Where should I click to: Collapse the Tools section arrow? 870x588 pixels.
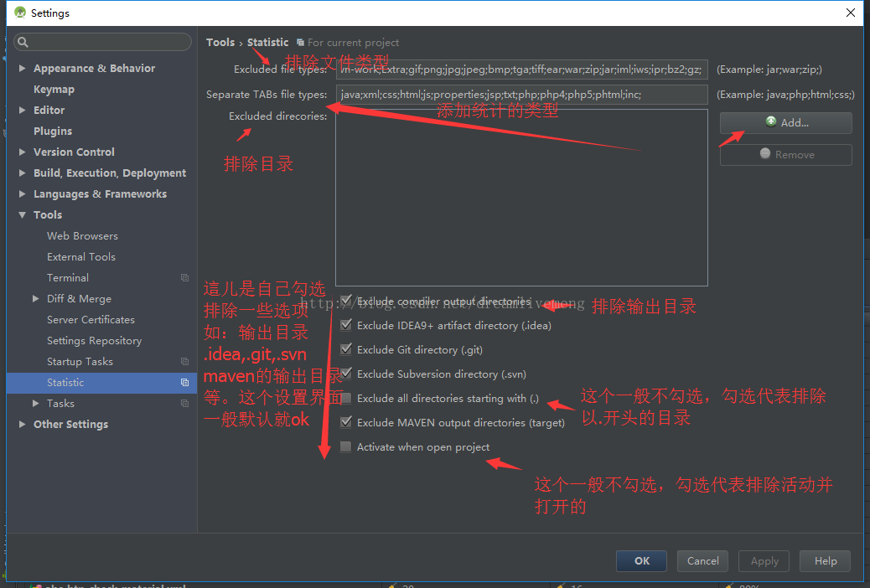pyautogui.click(x=22, y=214)
